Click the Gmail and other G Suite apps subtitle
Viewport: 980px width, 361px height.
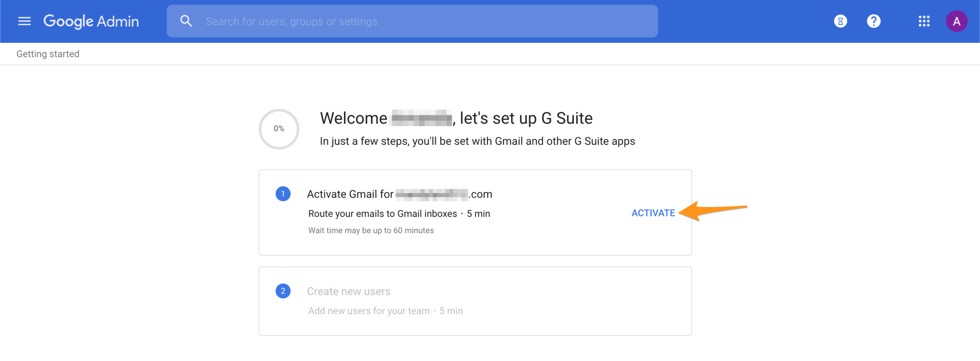477,141
